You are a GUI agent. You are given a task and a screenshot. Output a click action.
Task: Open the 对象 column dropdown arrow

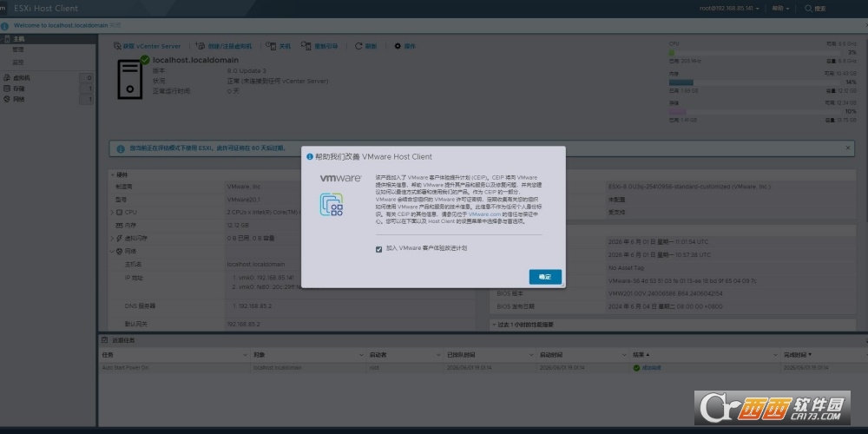point(360,354)
